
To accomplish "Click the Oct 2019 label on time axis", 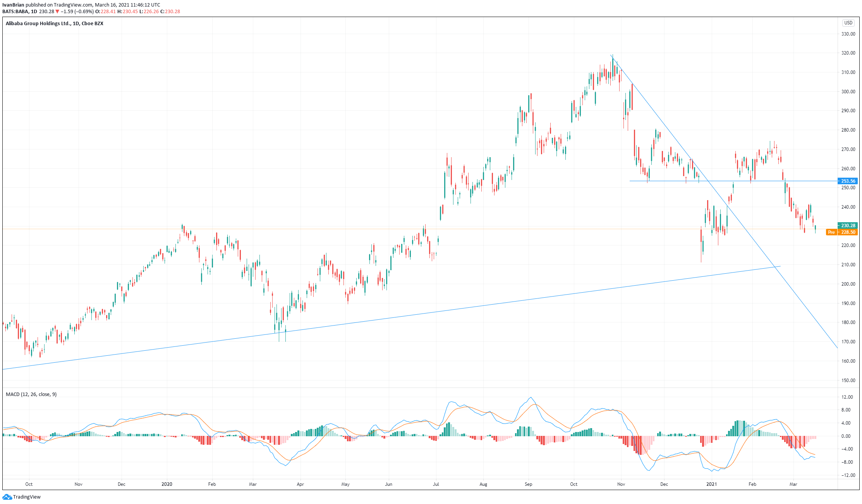I will [29, 484].
